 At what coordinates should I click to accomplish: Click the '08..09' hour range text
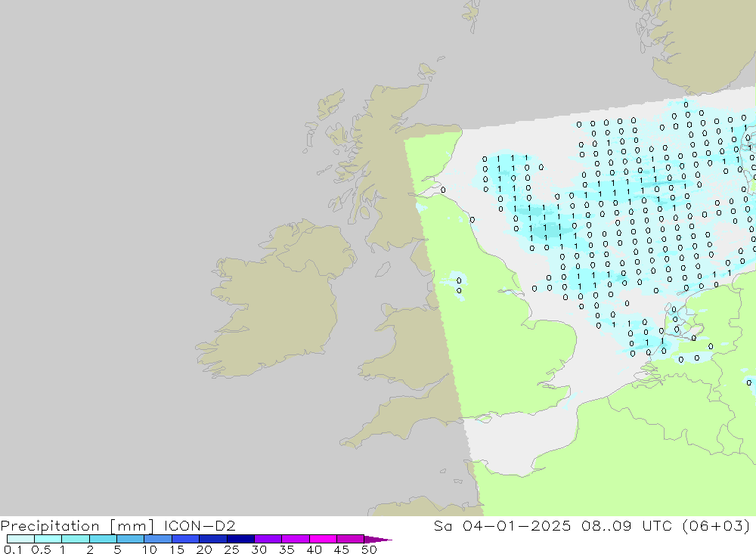606,525
